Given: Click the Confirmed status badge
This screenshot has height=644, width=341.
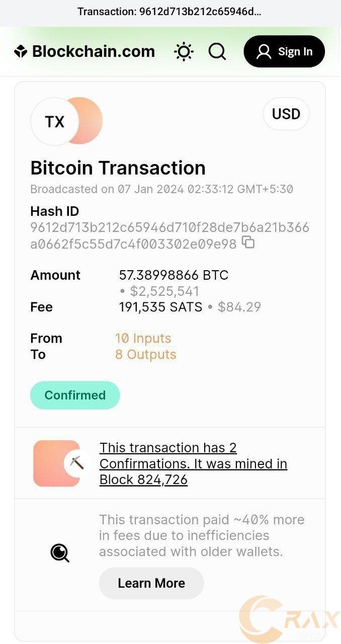Looking at the screenshot, I should [75, 395].
